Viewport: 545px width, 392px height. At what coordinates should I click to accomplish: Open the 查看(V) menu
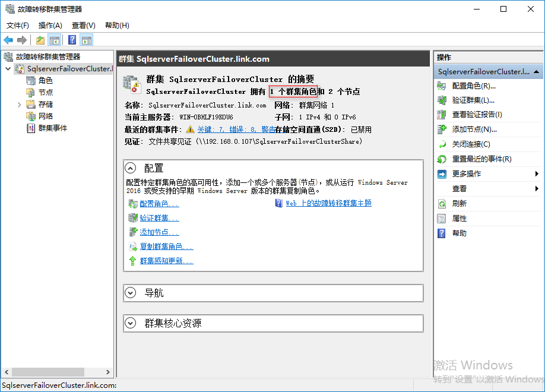click(x=84, y=26)
